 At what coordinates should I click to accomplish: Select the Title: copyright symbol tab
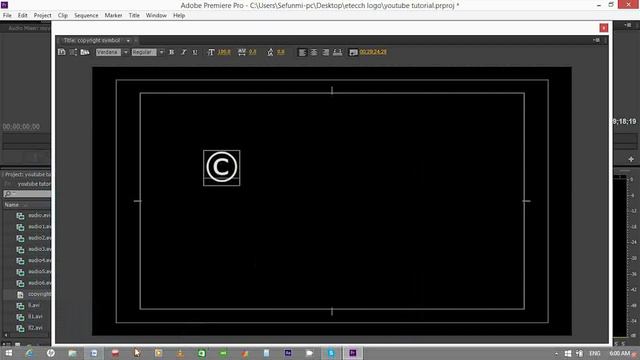(92, 40)
